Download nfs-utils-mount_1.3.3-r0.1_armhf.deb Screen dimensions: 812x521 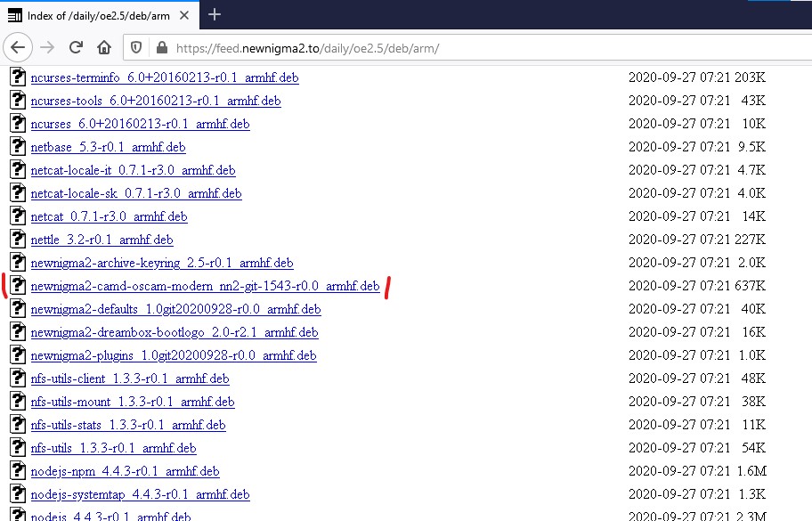coord(133,403)
